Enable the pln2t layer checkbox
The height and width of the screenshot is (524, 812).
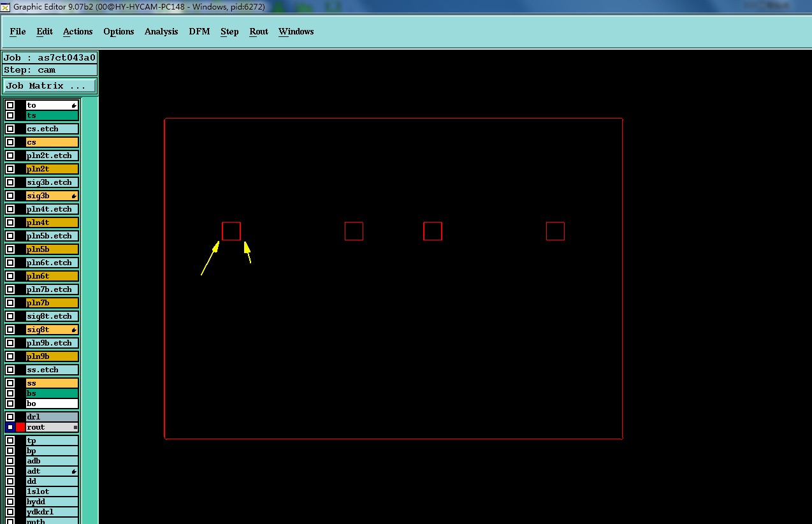point(10,169)
